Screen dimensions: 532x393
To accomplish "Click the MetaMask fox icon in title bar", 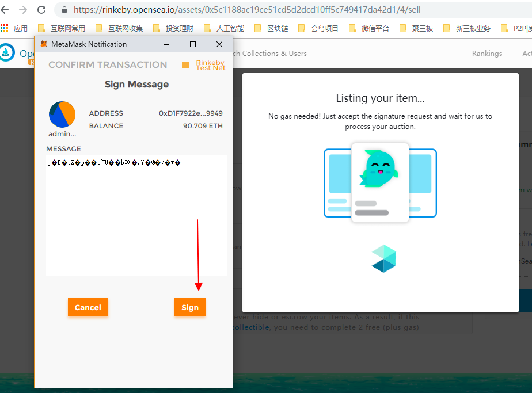I will click(44, 44).
